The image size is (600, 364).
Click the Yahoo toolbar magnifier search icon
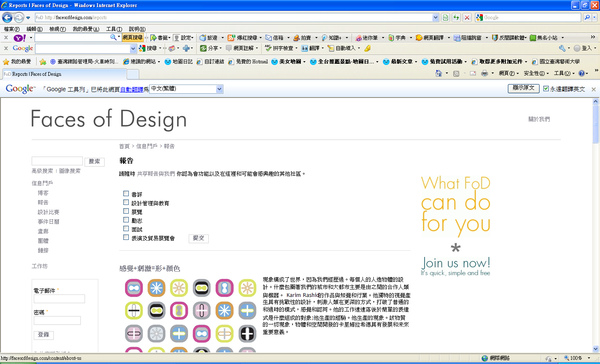pos(113,38)
